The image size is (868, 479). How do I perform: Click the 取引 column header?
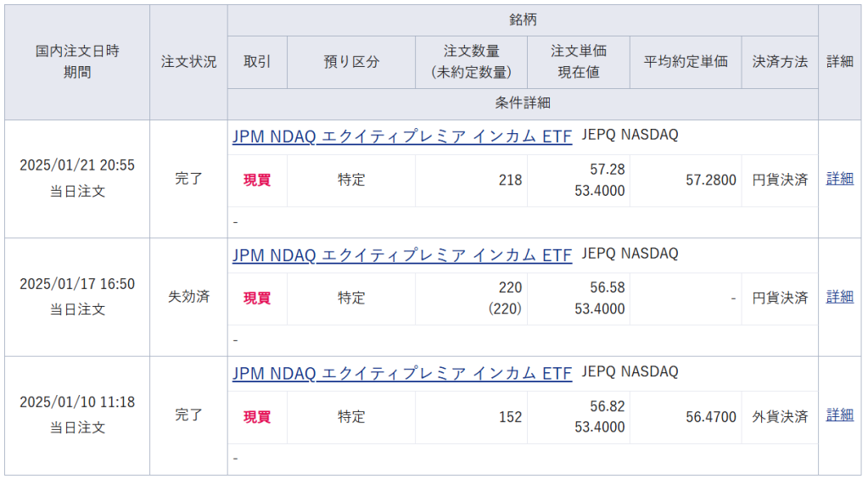point(257,62)
